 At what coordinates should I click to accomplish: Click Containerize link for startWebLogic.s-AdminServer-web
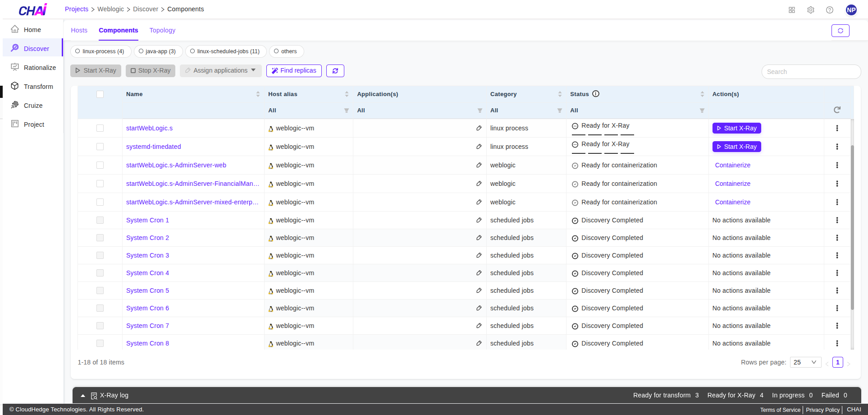(732, 165)
